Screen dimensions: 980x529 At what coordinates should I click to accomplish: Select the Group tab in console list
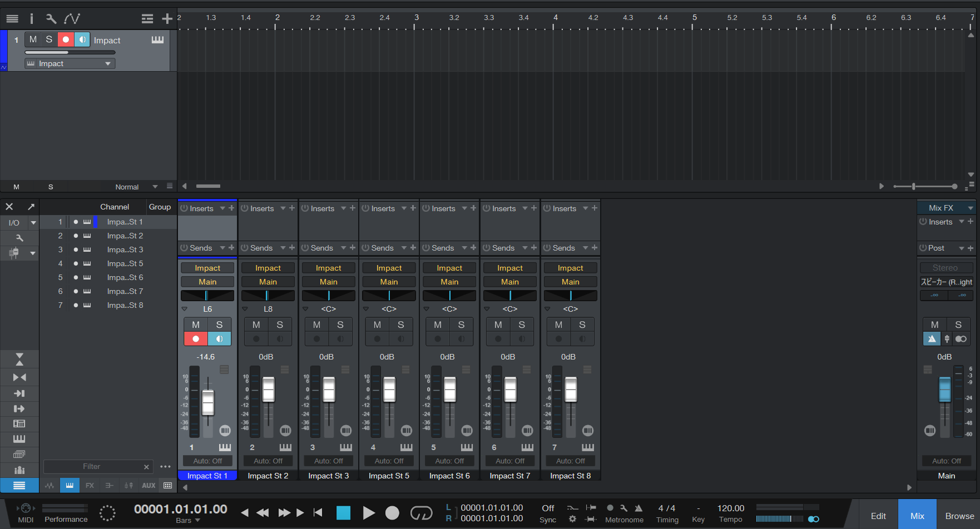tap(160, 207)
